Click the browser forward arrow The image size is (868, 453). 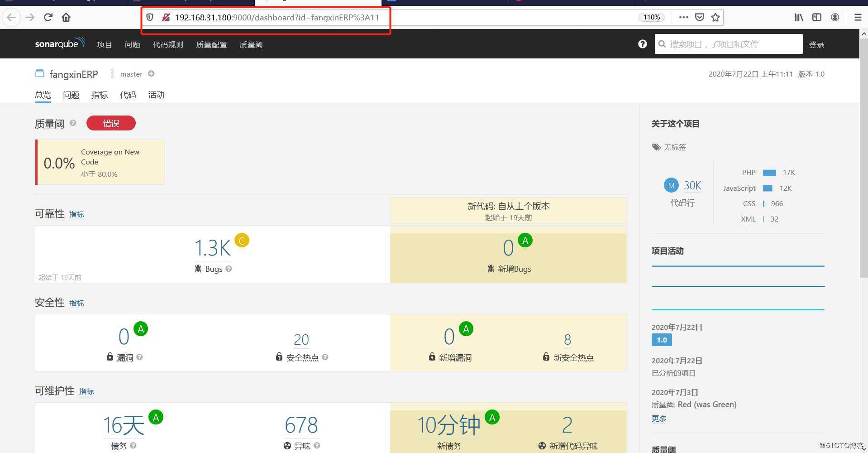pos(30,18)
